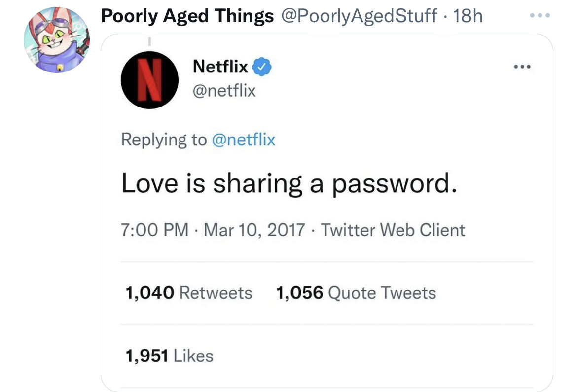577x392 pixels.
Task: View the 1,040 Retweets list
Action: coord(189,293)
